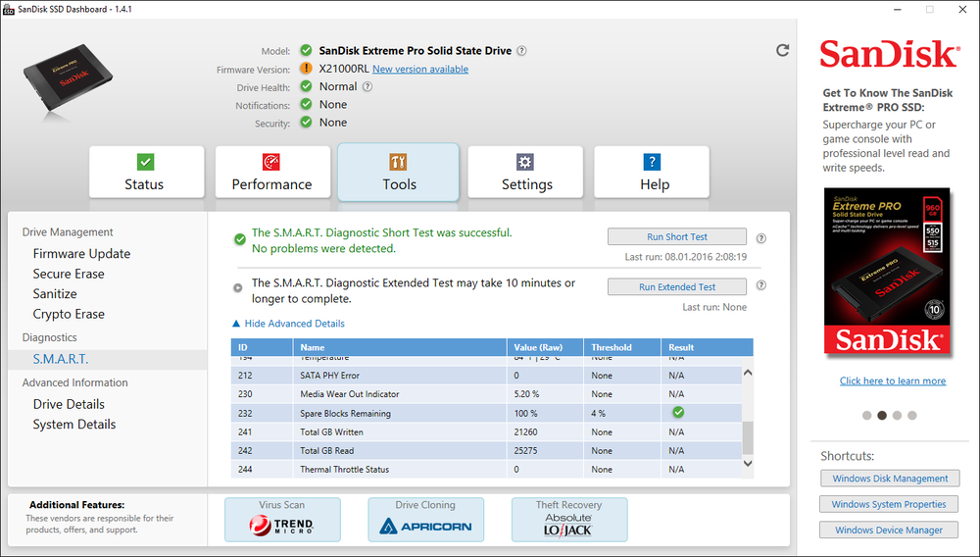
Task: Click the SMART table scrollbar thumb
Action: [x=748, y=437]
